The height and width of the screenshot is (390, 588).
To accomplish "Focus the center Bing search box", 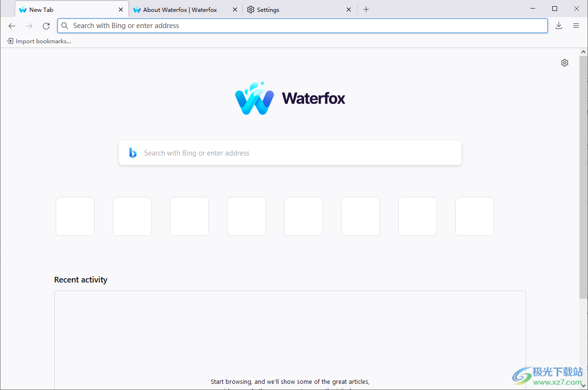I will tap(290, 153).
